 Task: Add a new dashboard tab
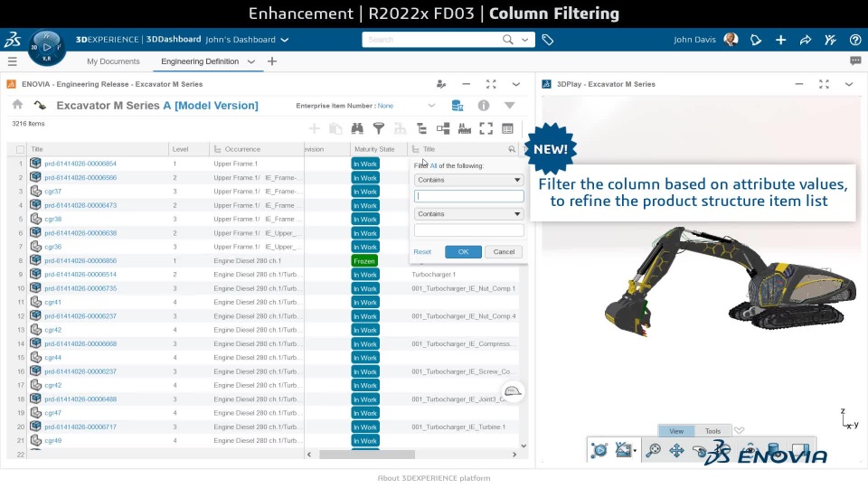point(272,61)
